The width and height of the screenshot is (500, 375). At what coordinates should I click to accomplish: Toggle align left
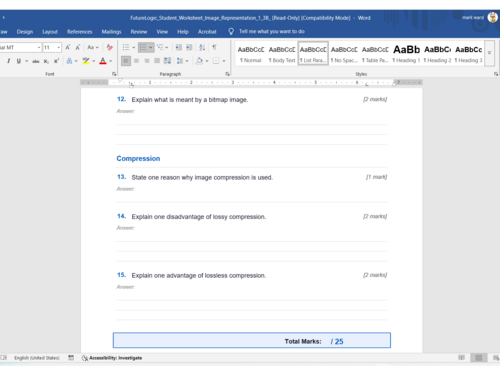pos(126,61)
